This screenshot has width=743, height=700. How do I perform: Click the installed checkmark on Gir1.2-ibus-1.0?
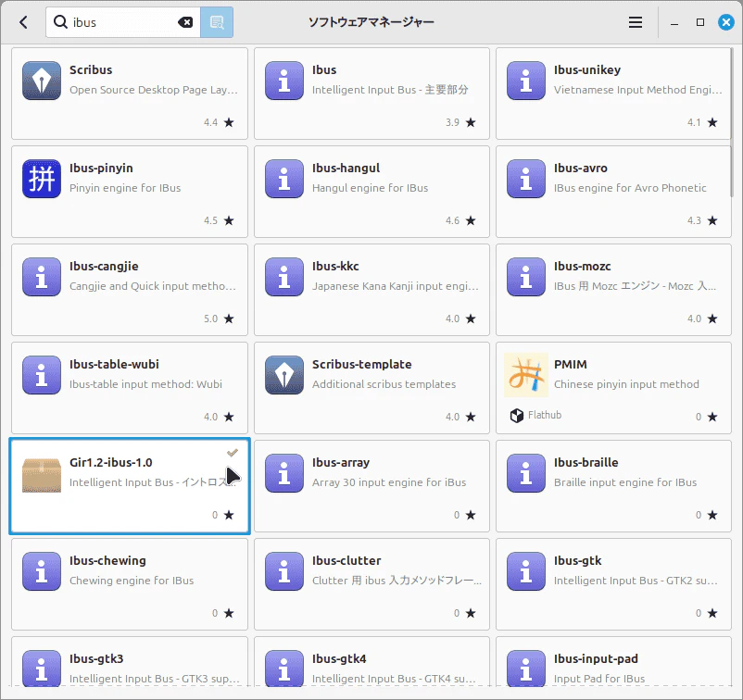233,453
